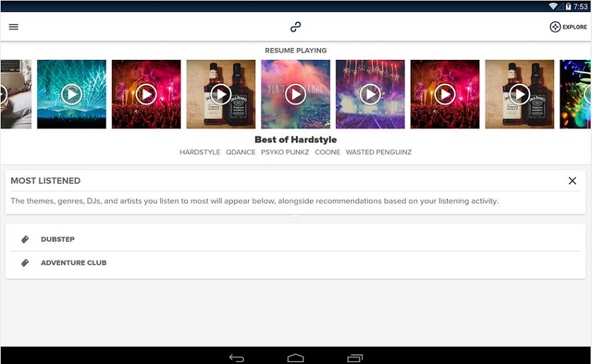Open the Best of Hardstyle mix title
Viewport: 592px width, 364px height.
(x=295, y=139)
